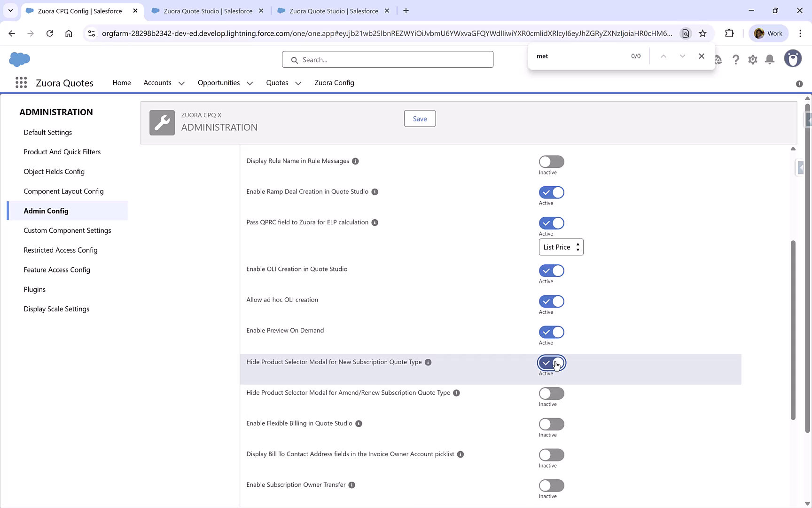Switch to the Zuora Config tab
Screen dimensions: 812x508
(x=334, y=83)
